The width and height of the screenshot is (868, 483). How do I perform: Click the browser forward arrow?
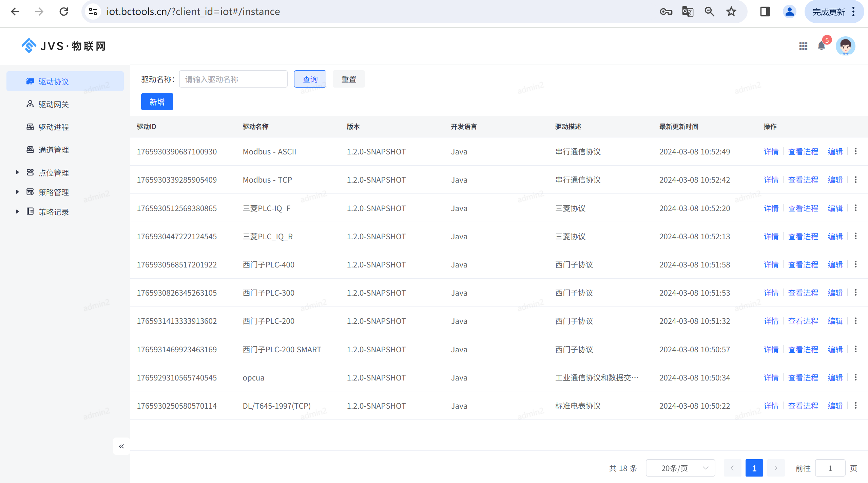point(39,12)
